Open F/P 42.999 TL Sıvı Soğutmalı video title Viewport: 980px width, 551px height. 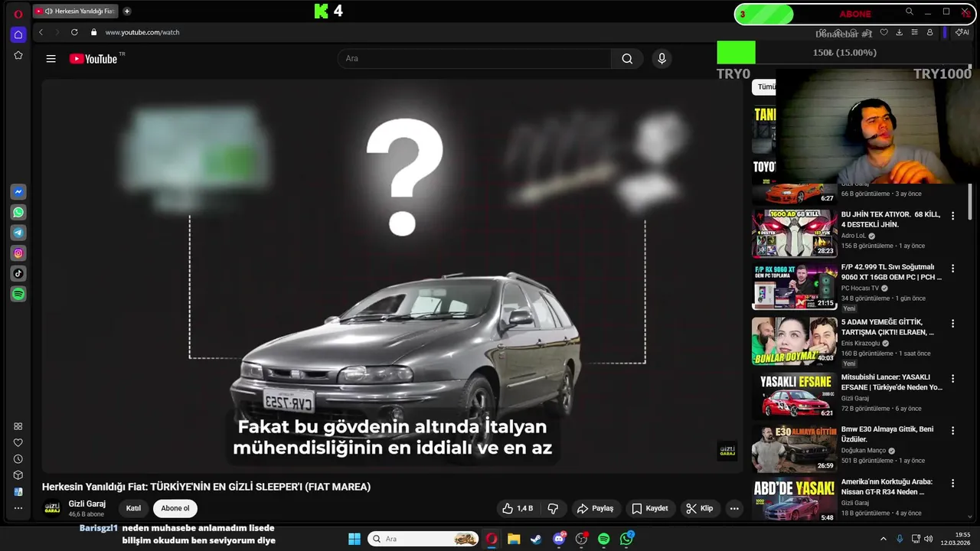(891, 272)
